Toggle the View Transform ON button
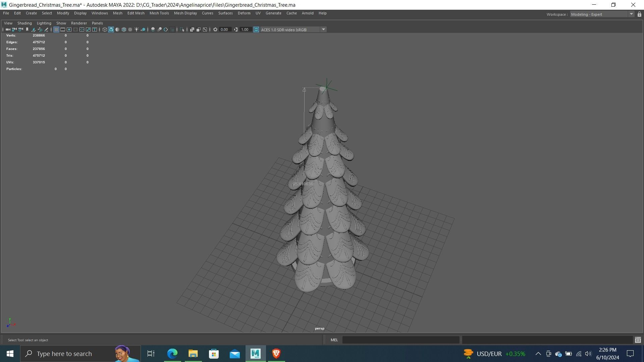 coord(256,29)
